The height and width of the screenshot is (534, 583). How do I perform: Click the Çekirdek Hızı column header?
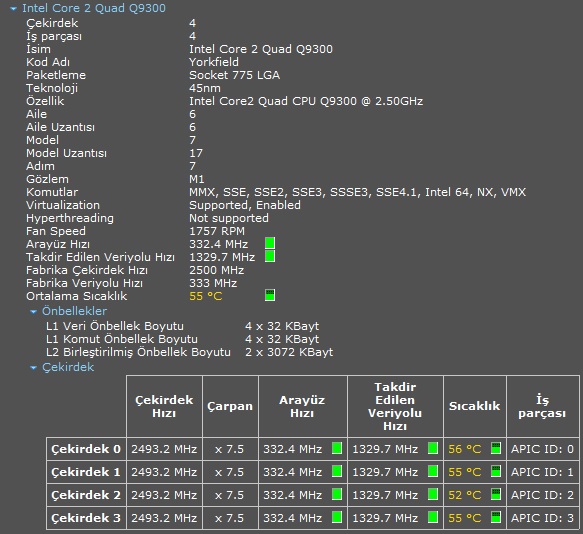[164, 406]
